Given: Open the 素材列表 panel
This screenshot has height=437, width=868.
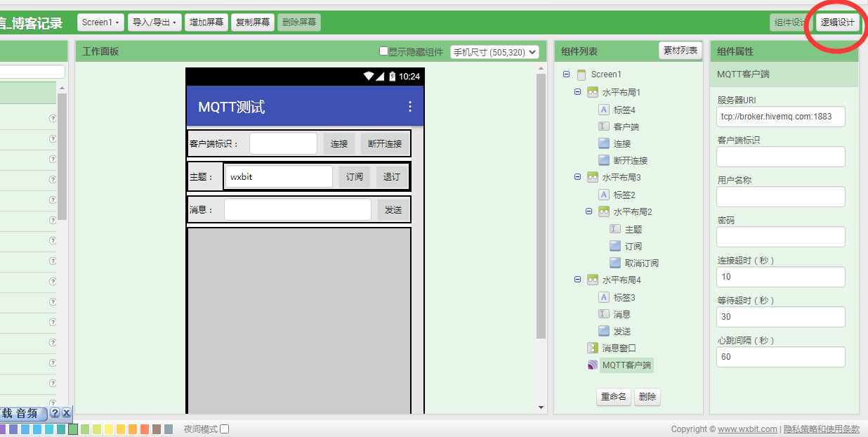Looking at the screenshot, I should (x=680, y=51).
